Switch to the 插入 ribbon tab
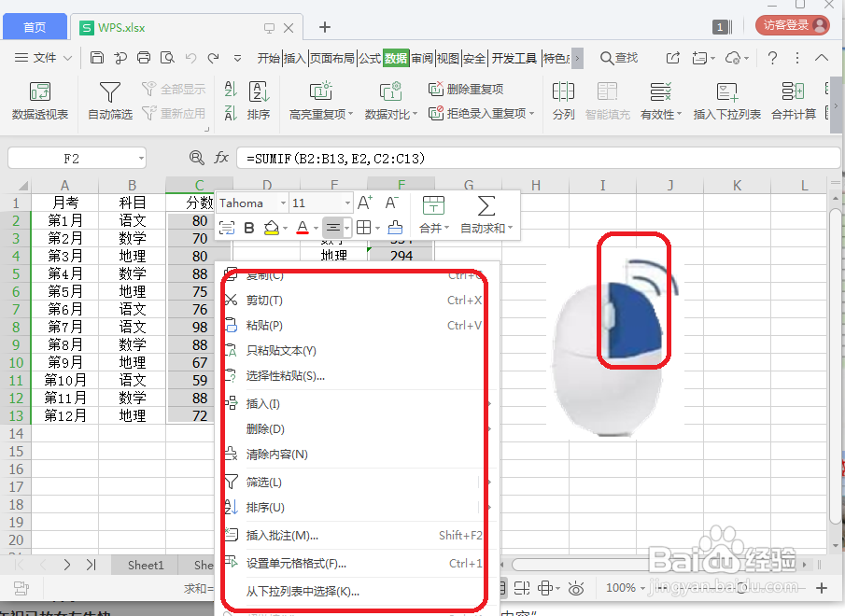Viewport: 845px width, 616px height. [294, 58]
